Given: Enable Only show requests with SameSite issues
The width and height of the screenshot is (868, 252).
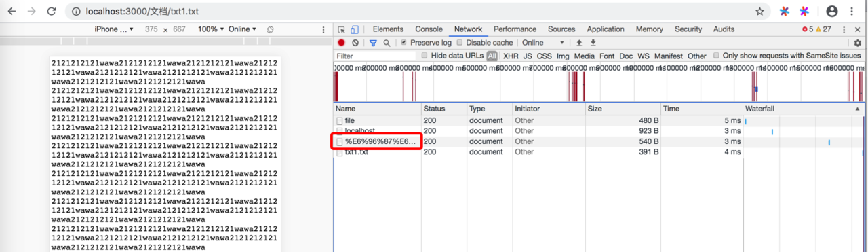Looking at the screenshot, I should tap(716, 56).
